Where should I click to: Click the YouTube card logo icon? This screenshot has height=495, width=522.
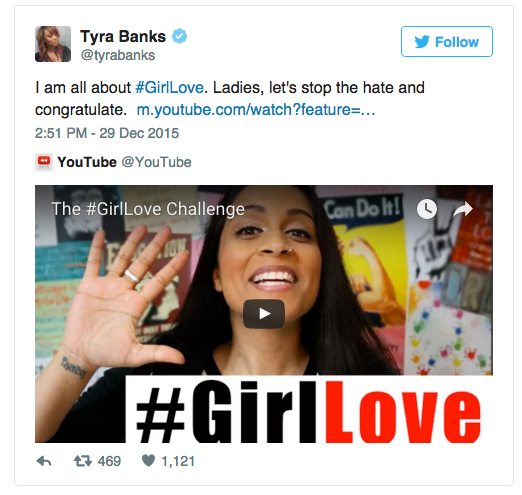click(44, 162)
